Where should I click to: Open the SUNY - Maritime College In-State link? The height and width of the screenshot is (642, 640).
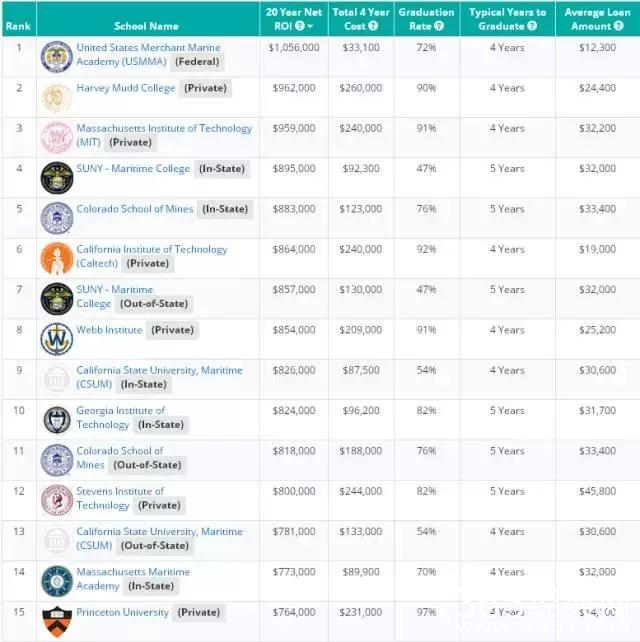(x=133, y=169)
